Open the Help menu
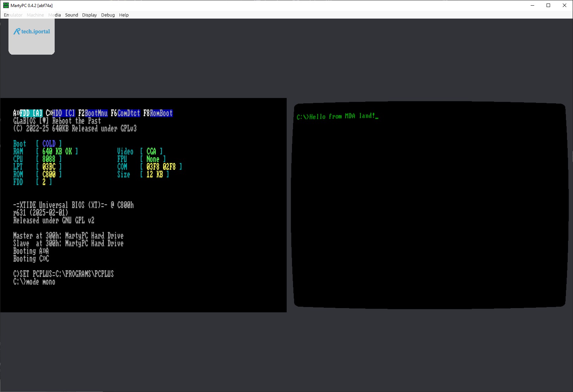Viewport: 573px width, 392px height. click(124, 15)
